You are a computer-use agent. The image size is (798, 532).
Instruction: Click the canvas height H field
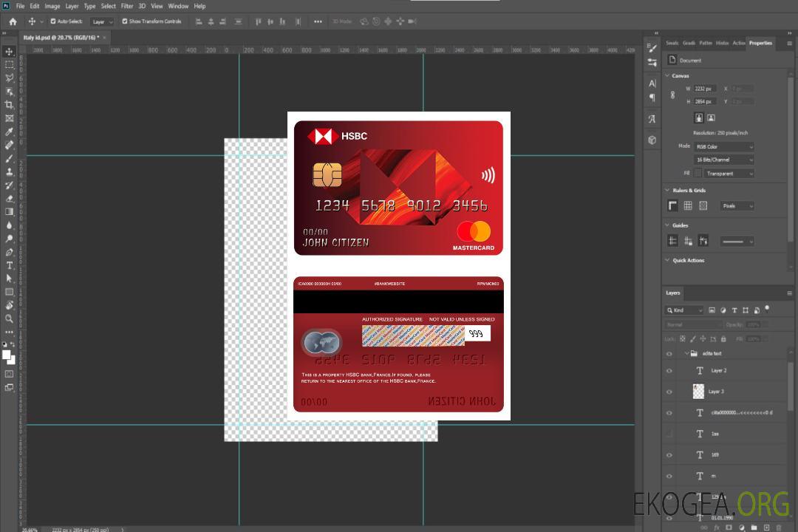(705, 102)
